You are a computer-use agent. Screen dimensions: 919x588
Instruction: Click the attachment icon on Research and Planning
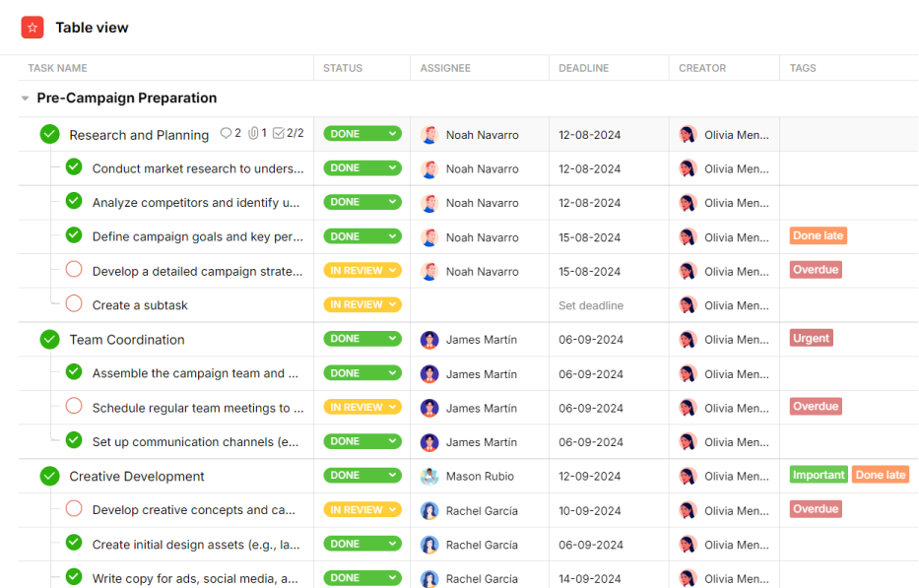click(252, 133)
